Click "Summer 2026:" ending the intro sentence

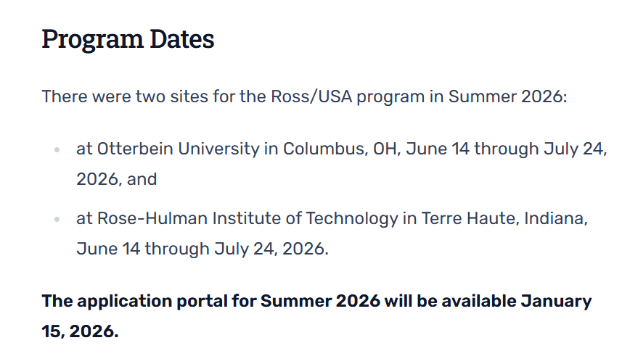click(507, 96)
